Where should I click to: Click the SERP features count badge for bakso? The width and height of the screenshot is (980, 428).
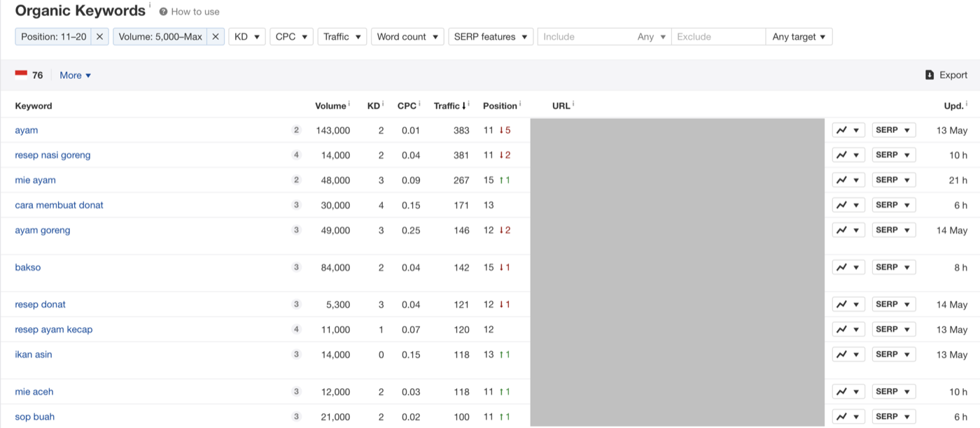click(296, 267)
